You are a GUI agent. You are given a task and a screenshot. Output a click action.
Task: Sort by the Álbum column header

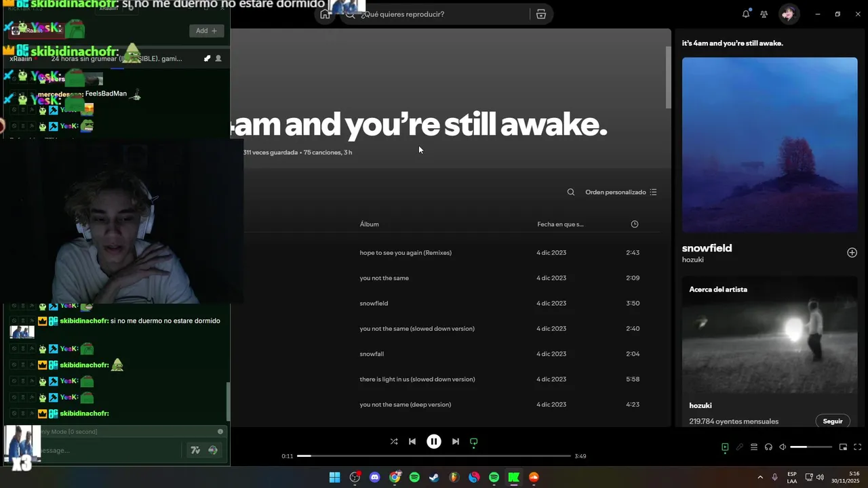(x=370, y=224)
